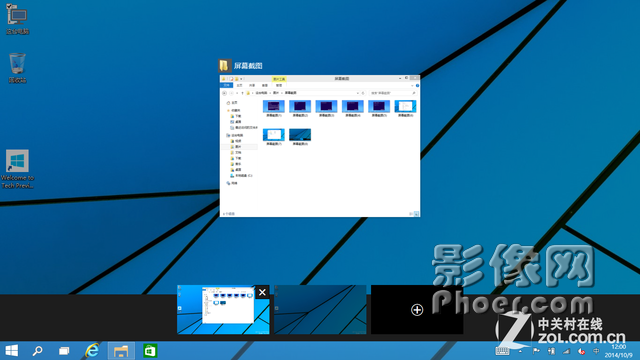Screen dimensions: 640x360
Task: Expand the hidden tray icons arrow
Action: [x=520, y=351]
